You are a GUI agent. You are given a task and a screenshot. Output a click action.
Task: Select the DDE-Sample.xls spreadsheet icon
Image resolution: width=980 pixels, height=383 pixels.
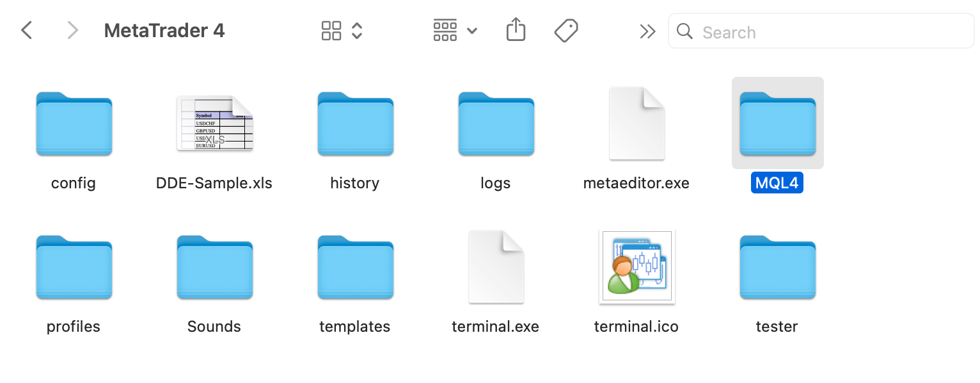215,124
